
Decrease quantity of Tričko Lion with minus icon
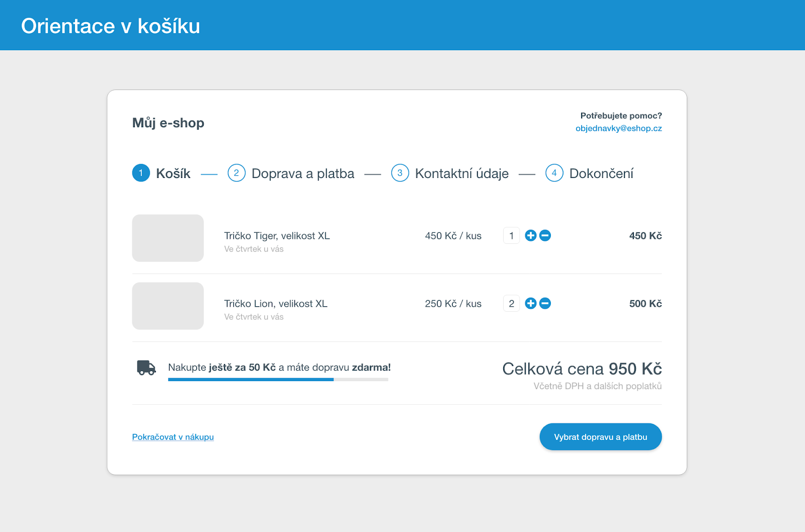tap(545, 303)
